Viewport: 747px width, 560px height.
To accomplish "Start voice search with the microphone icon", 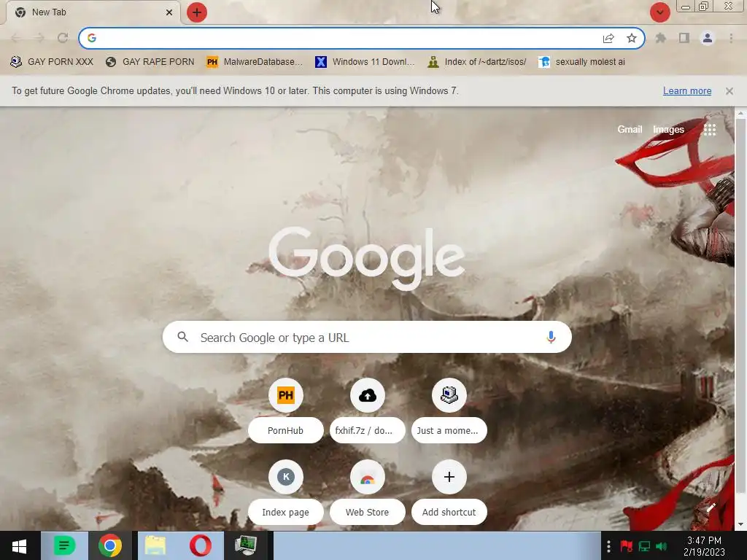I will (551, 337).
